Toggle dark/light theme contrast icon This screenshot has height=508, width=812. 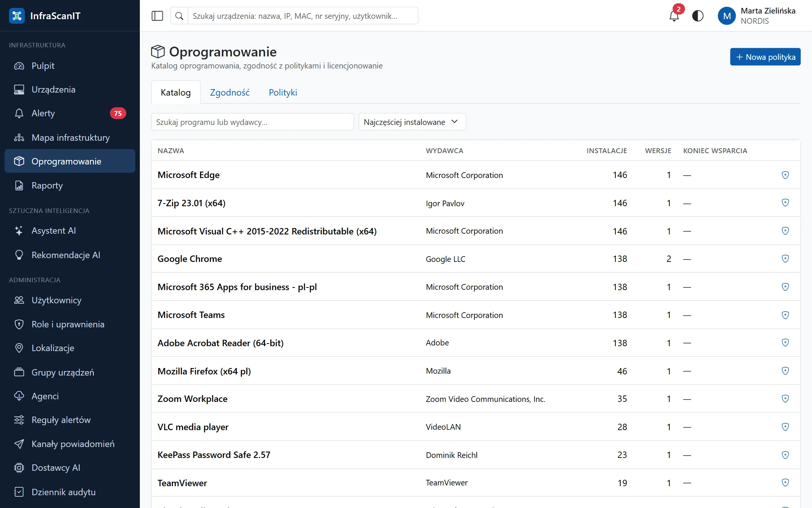click(x=698, y=16)
